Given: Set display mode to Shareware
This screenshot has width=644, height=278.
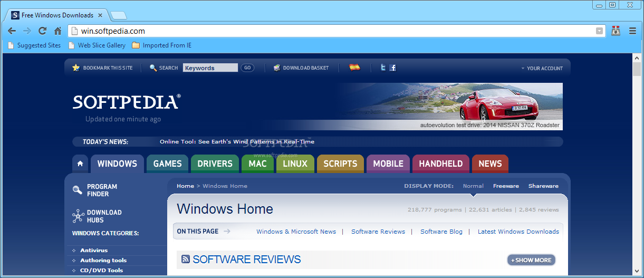Looking at the screenshot, I should pos(543,186).
